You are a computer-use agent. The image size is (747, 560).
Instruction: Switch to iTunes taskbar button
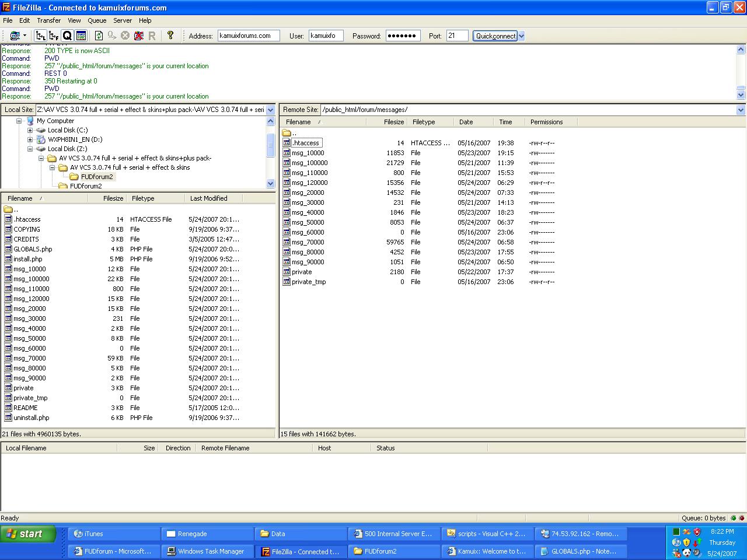pyautogui.click(x=114, y=534)
